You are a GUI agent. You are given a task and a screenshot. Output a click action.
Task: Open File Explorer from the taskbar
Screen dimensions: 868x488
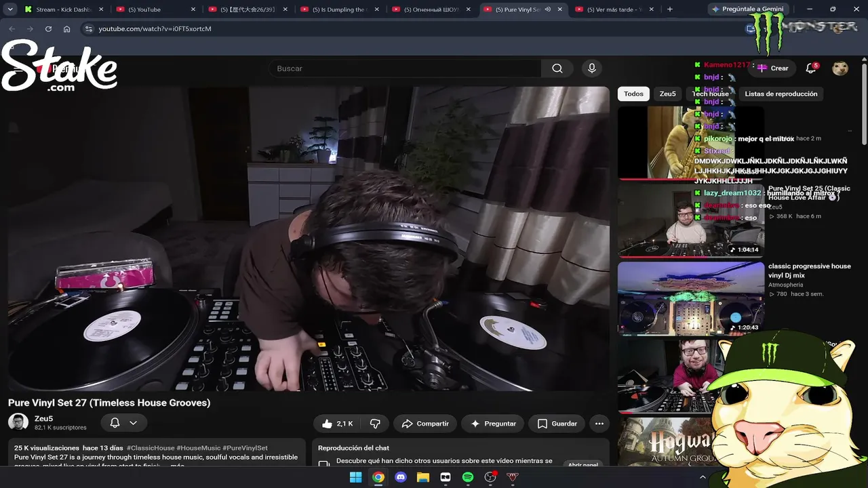click(423, 477)
